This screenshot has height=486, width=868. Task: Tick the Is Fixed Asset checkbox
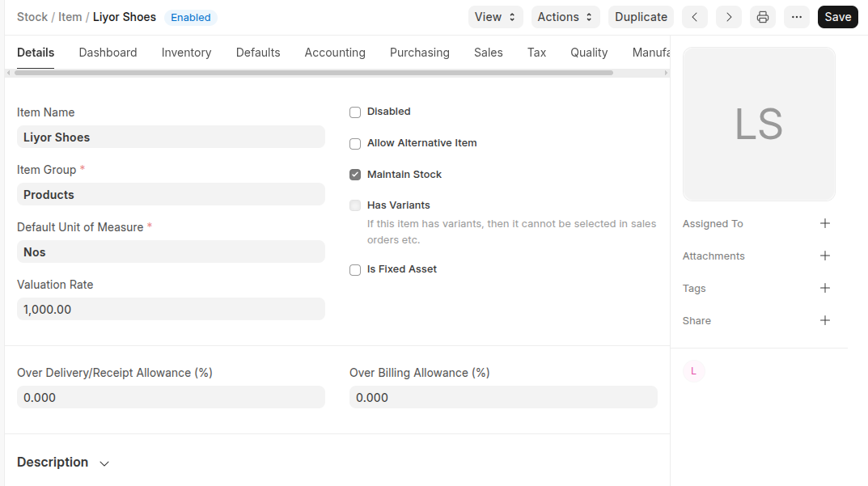pyautogui.click(x=355, y=270)
